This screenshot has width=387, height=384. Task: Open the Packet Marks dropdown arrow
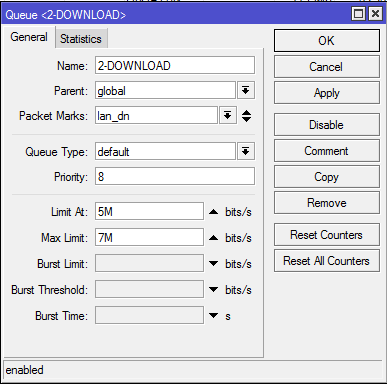(x=228, y=116)
